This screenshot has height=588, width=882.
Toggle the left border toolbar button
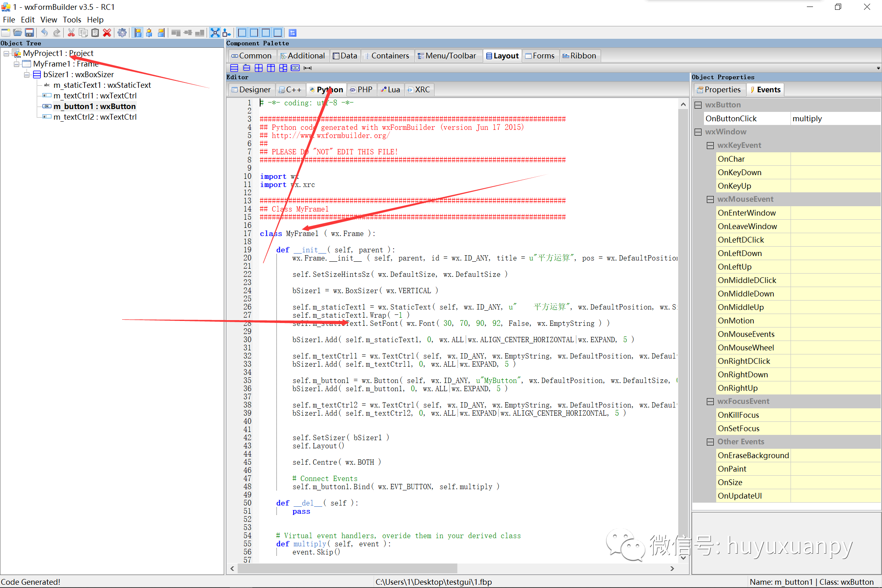pyautogui.click(x=242, y=32)
